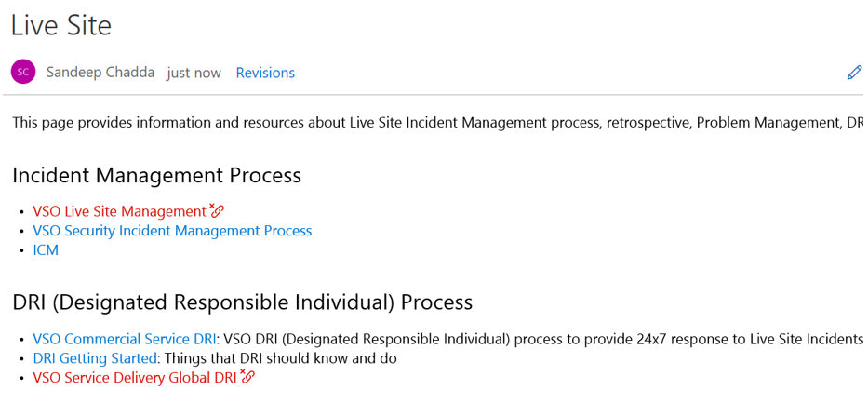This screenshot has width=868, height=403.
Task: Open VSO Commercial Service DRI link
Action: (124, 339)
